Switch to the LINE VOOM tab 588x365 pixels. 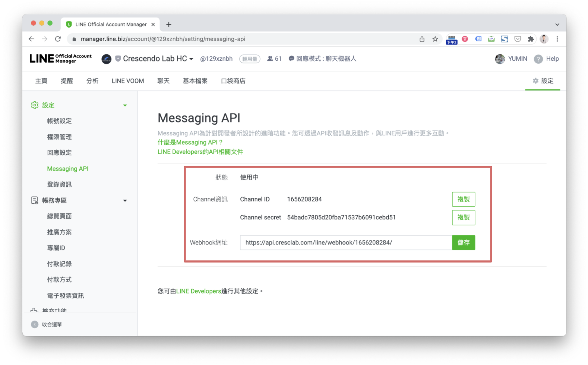point(127,81)
